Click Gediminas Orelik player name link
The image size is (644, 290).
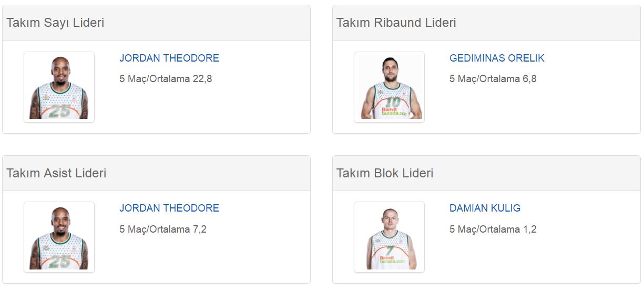click(x=497, y=58)
